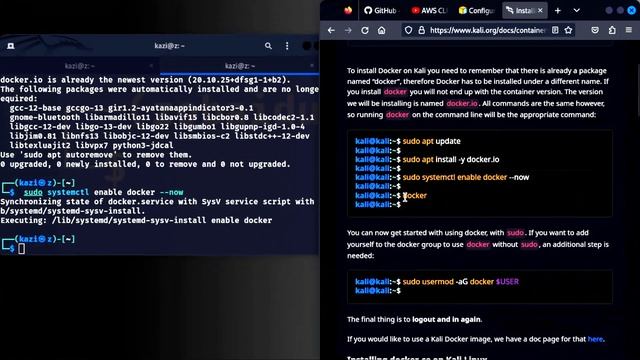
Task: Switch to the GitHub browser tab
Action: (380, 11)
